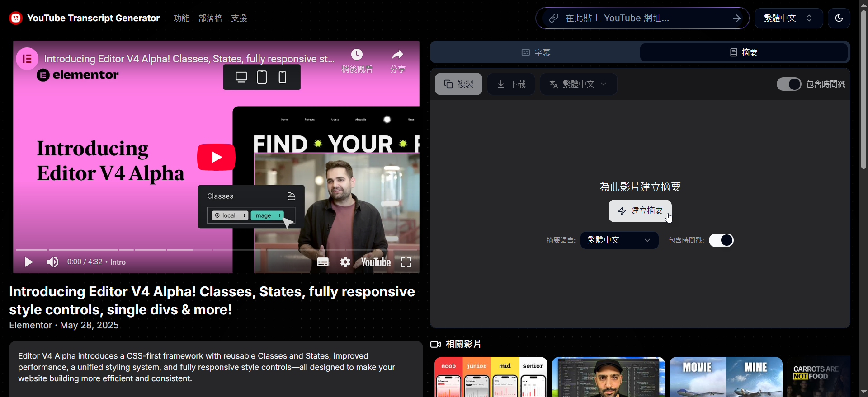Toggle the 包含時間戳 switch below 建立摘要
868x397 pixels.
pyautogui.click(x=721, y=240)
